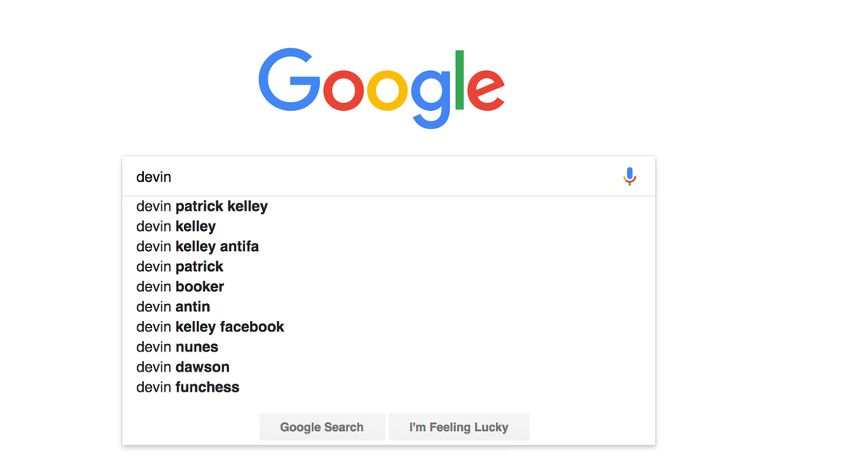Image resolution: width=868 pixels, height=456 pixels.
Task: Pick the "devin nunes" suggestion
Action: tap(178, 347)
